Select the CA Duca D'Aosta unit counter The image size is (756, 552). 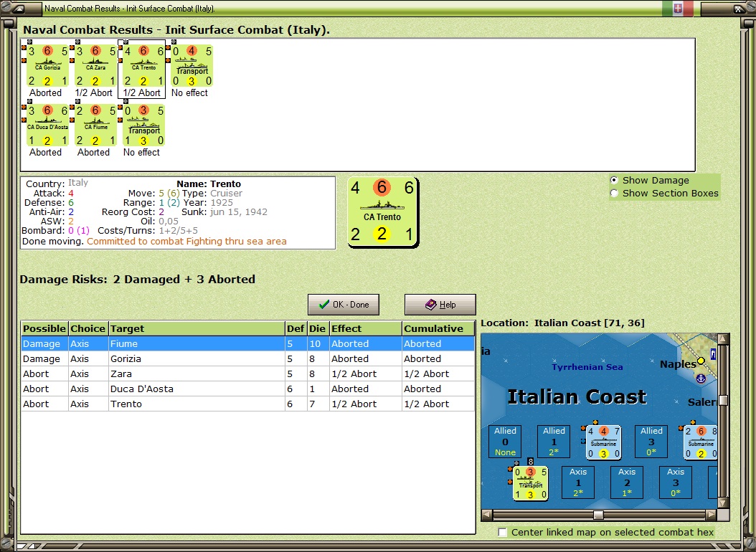47,125
